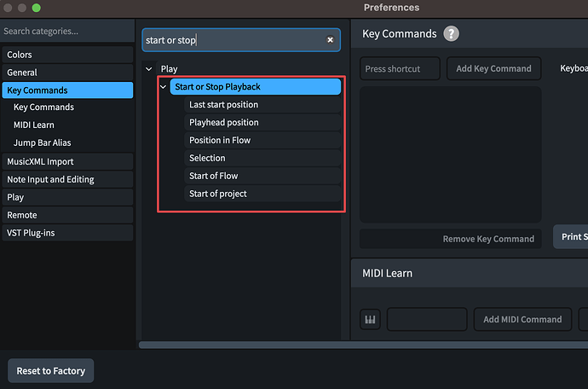Click the Key Commands help question mark
588x389 pixels.
click(x=451, y=34)
